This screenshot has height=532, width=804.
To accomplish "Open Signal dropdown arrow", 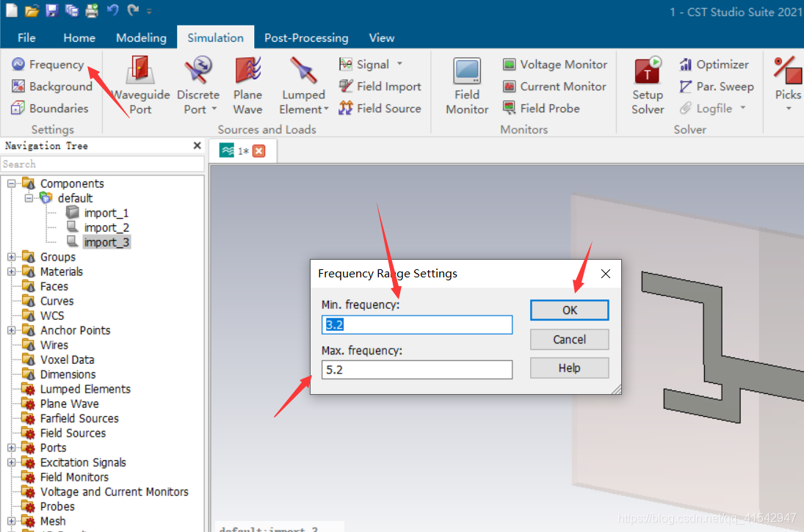I will coord(399,64).
